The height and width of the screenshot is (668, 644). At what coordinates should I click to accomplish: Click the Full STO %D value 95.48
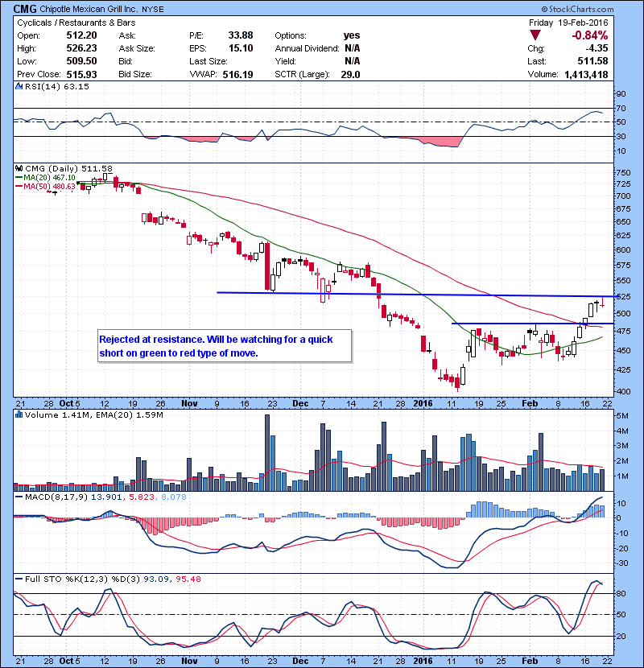click(x=188, y=579)
